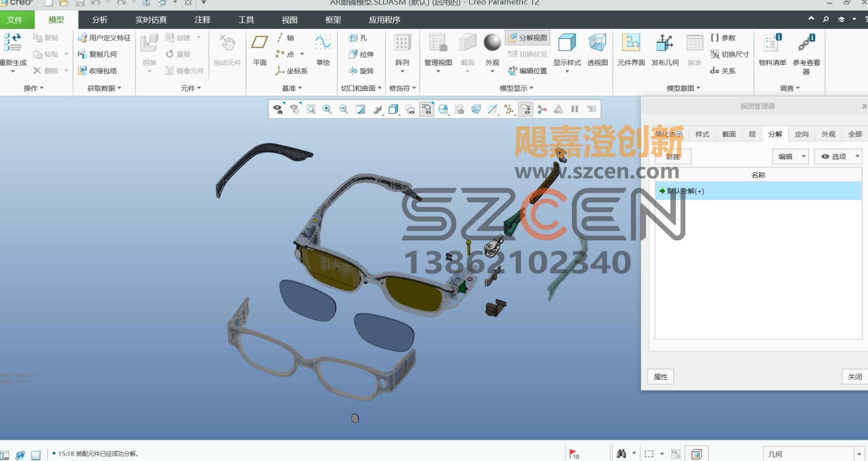The height and width of the screenshot is (461, 868).
Task: Toggle datum display filters icon
Action: pyautogui.click(x=509, y=110)
